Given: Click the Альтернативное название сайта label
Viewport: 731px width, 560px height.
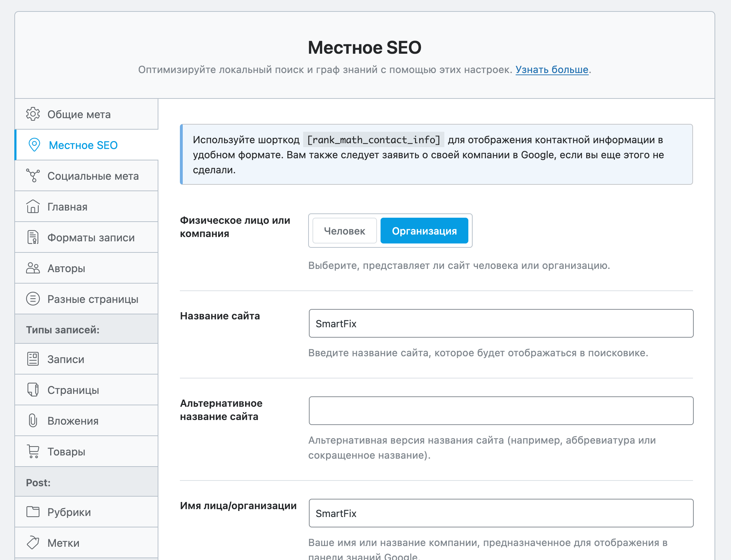Looking at the screenshot, I should (221, 410).
